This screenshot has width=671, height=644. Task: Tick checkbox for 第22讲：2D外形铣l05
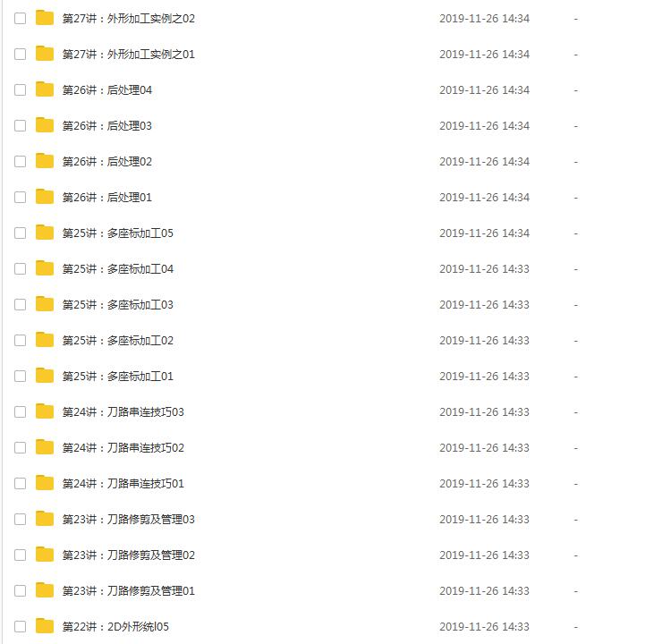coord(20,627)
